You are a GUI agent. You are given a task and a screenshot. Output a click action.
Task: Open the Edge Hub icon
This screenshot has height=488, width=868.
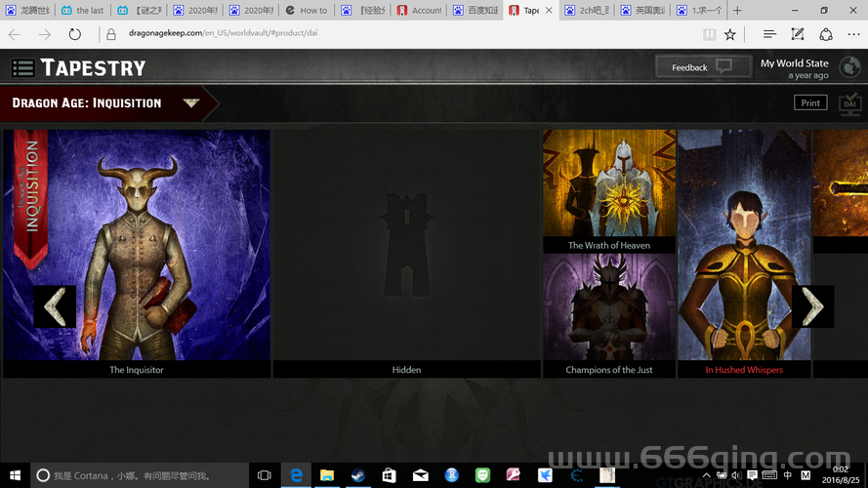point(769,34)
